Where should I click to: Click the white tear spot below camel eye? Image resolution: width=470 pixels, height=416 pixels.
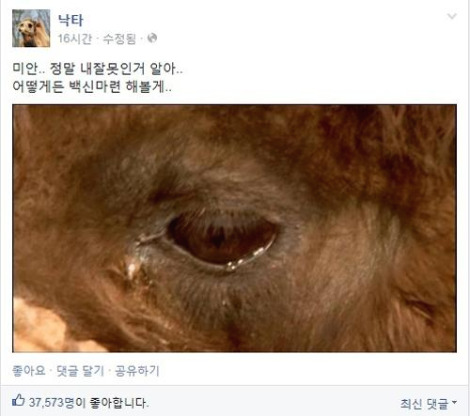(x=132, y=269)
